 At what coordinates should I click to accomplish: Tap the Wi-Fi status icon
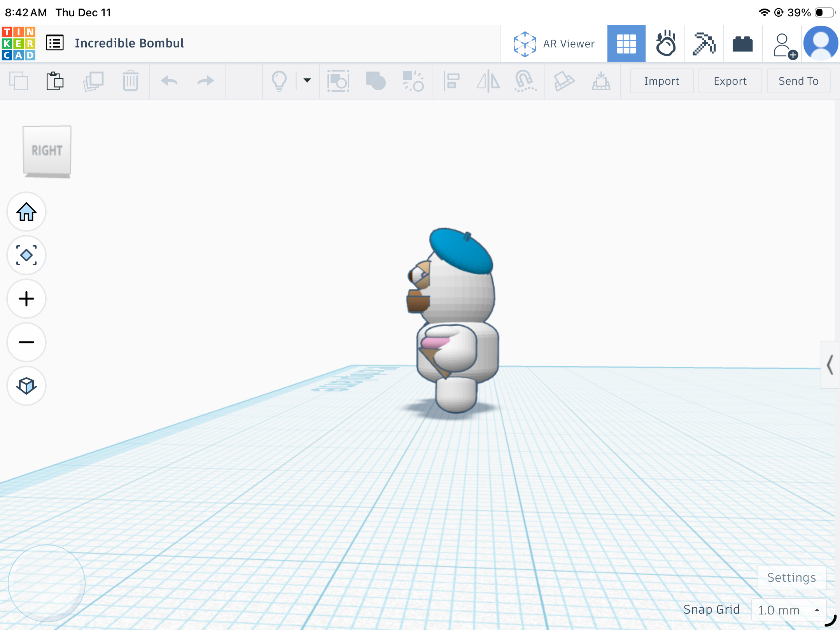pos(764,12)
